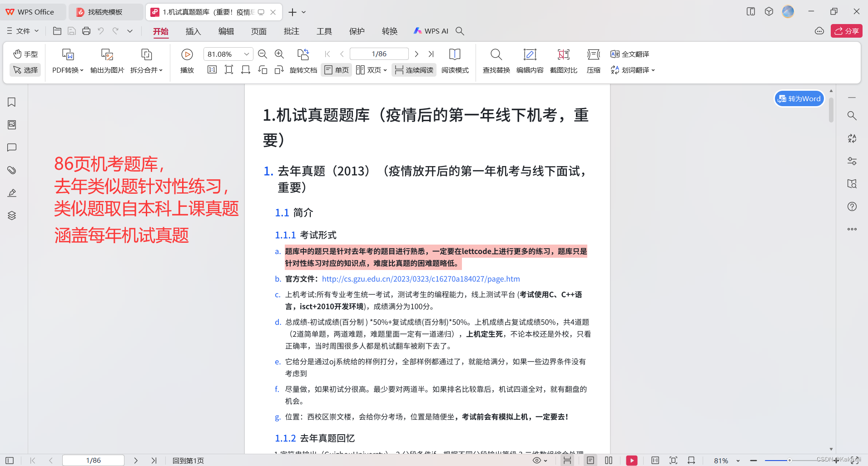Viewport: 868px width, 466px height.
Task: Select the Hand (手型) tool
Action: (x=25, y=54)
